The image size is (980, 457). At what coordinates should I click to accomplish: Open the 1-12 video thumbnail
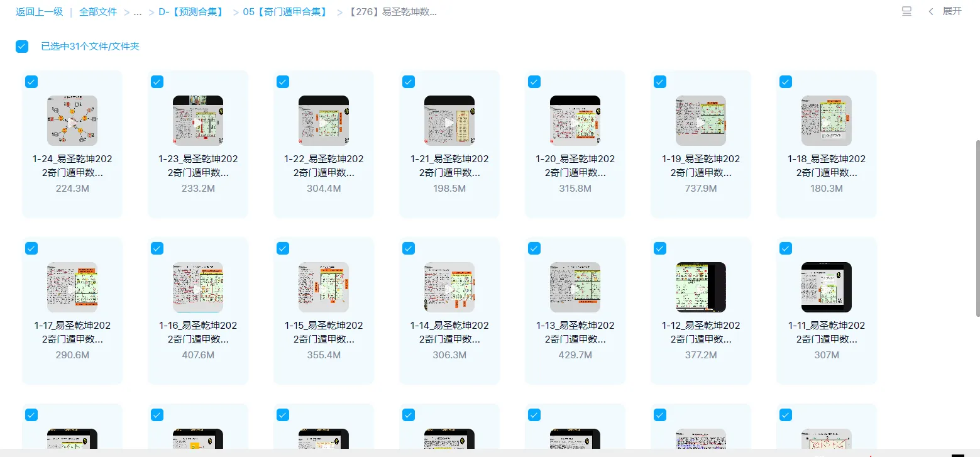(x=701, y=287)
